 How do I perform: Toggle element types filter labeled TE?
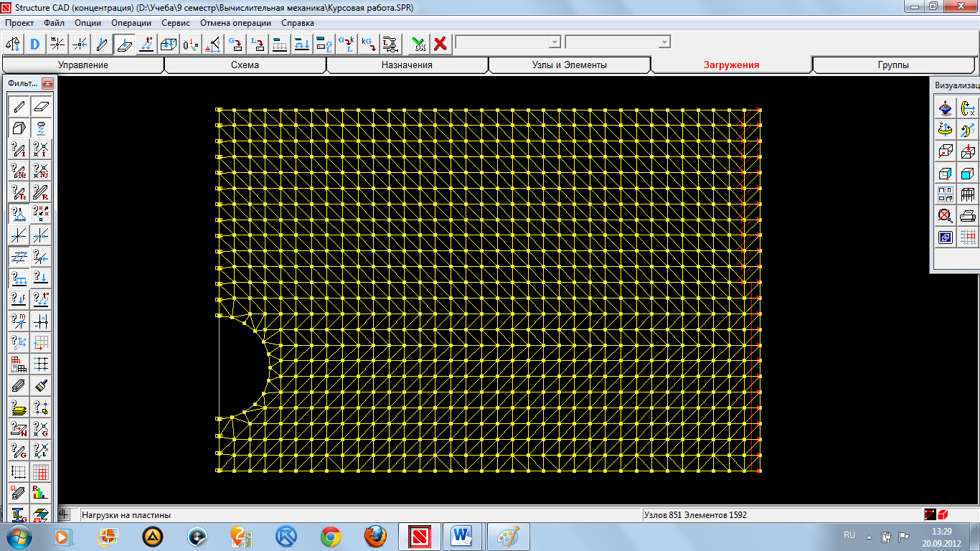pos(19,192)
